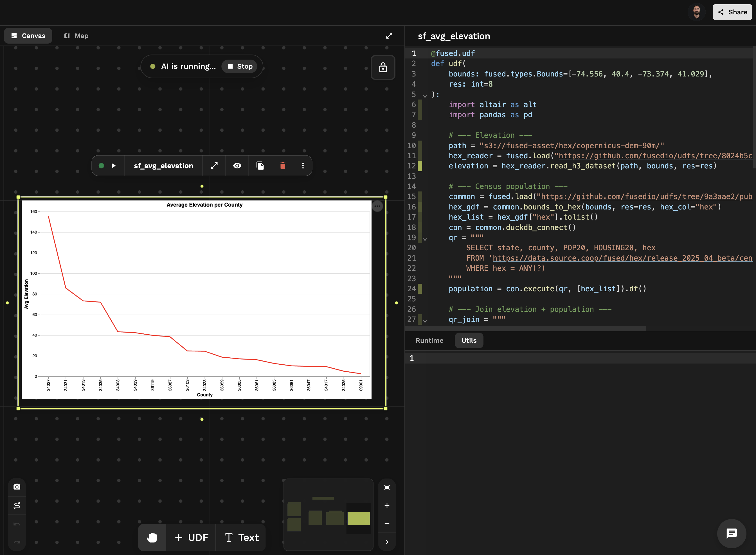Delete the UDF with trash icon
Viewport: 756px width, 555px height.
[x=283, y=166]
